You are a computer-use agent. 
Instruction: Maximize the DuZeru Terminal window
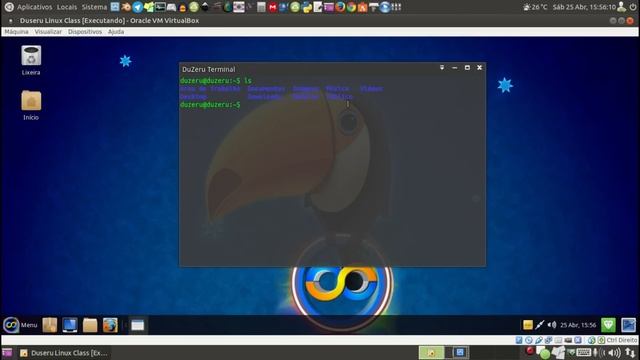coord(467,67)
